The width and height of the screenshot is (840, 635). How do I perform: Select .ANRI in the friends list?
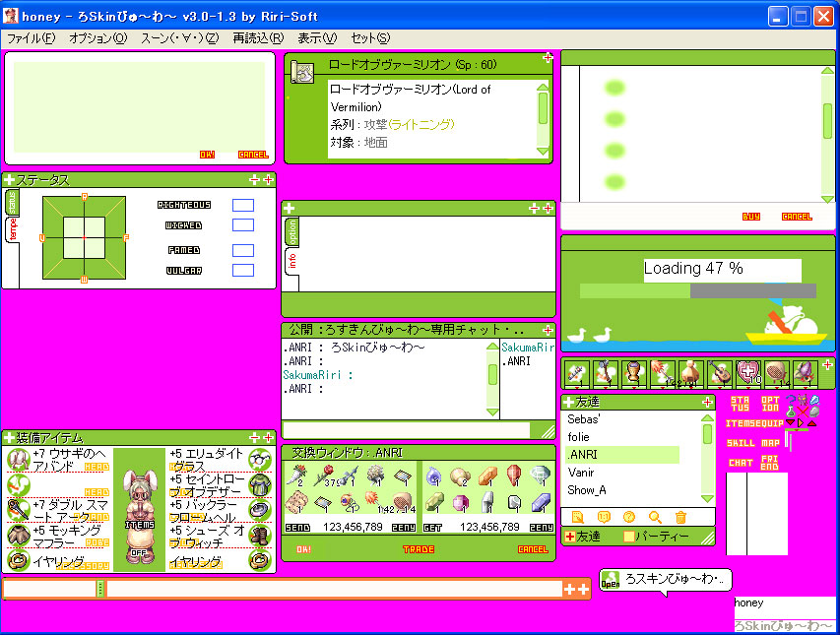[622, 455]
